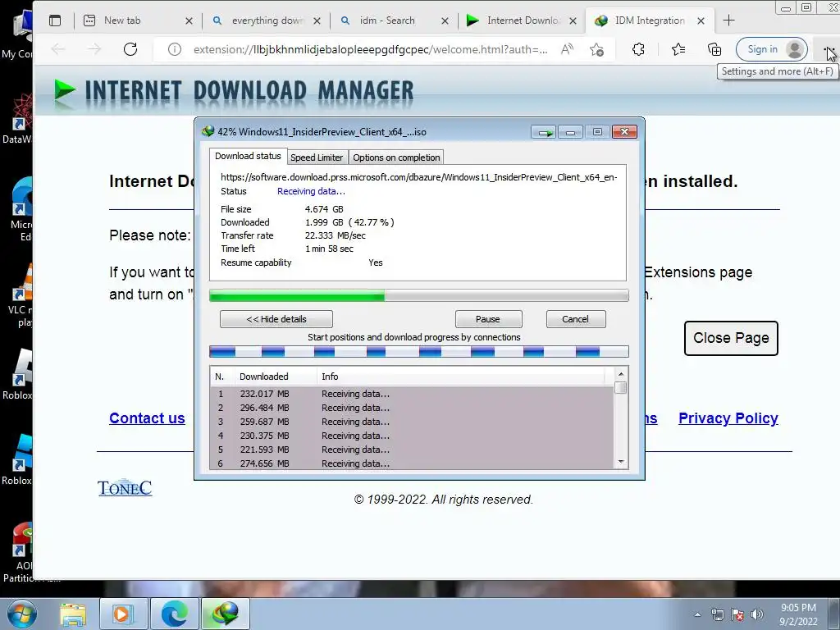
Task: Select connection row 5 with 221.593 MB
Action: [412, 450]
